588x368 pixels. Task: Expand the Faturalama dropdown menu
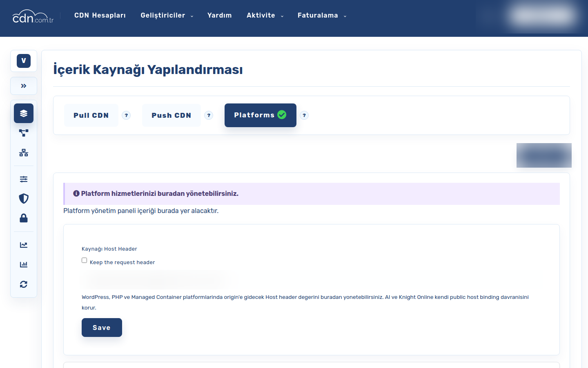click(x=322, y=16)
